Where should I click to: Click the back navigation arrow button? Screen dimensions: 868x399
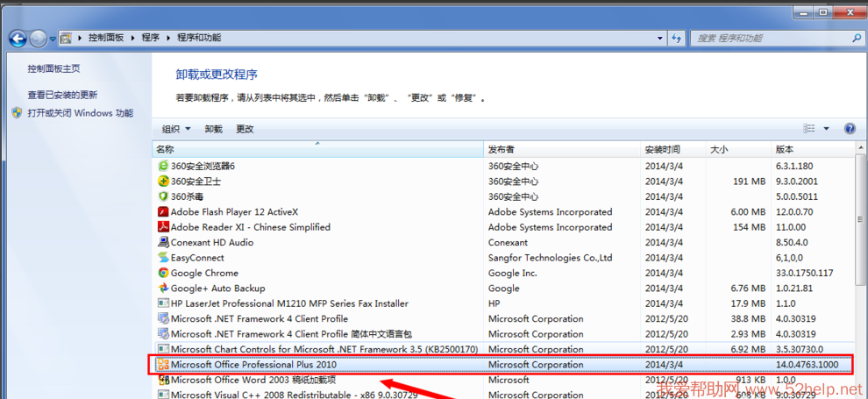click(18, 39)
